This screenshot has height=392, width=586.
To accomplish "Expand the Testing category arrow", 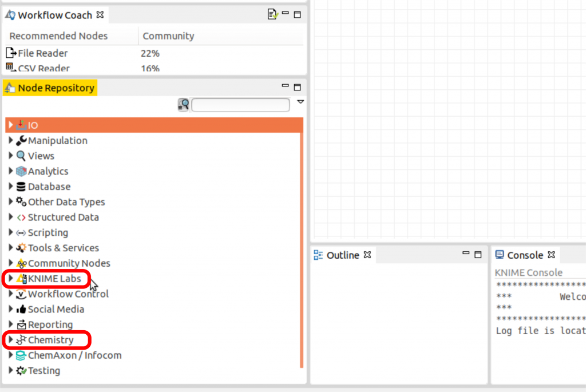I will coord(11,370).
